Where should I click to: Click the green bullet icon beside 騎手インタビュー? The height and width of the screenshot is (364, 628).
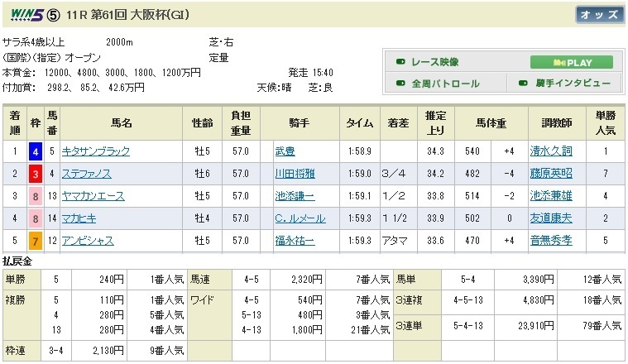523,84
